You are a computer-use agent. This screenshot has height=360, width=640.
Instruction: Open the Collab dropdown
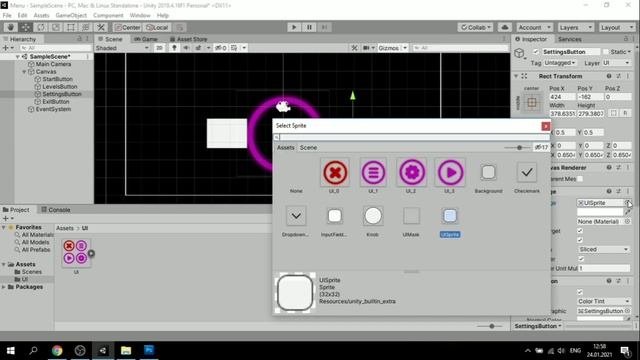click(x=475, y=27)
